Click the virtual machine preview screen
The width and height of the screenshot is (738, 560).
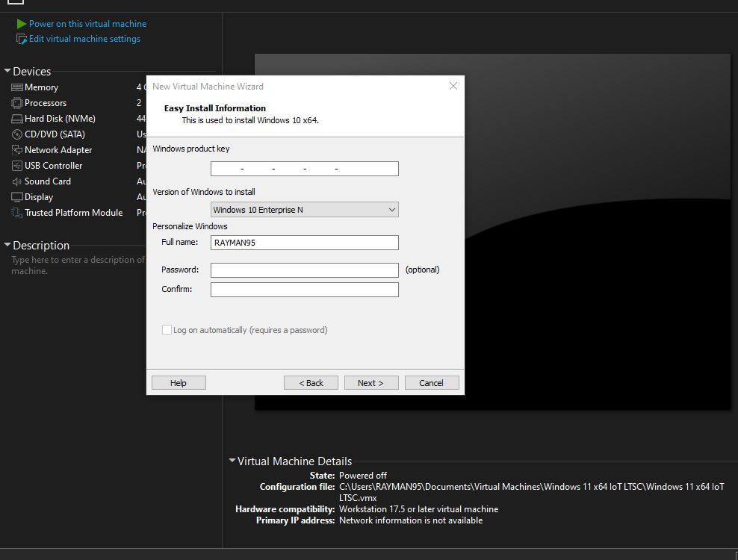tap(598, 232)
